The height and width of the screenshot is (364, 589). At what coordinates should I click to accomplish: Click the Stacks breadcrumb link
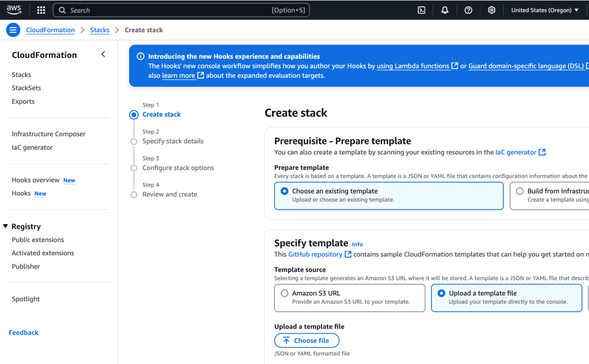(100, 30)
